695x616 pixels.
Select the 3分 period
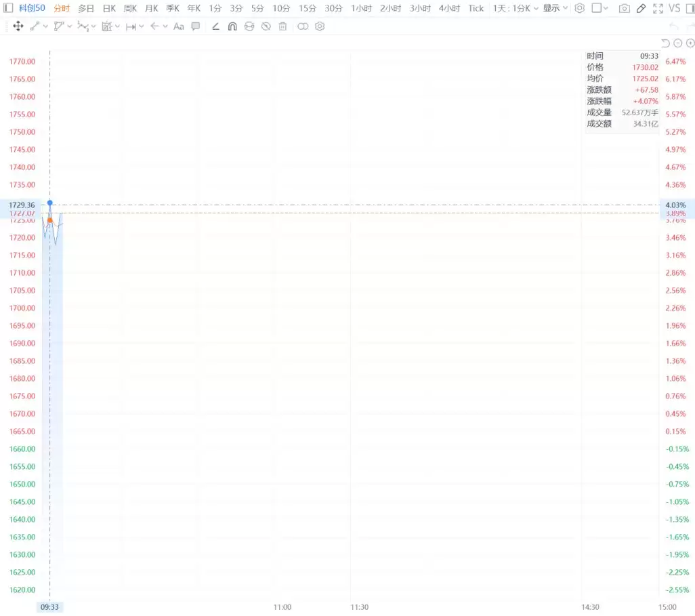click(x=236, y=8)
